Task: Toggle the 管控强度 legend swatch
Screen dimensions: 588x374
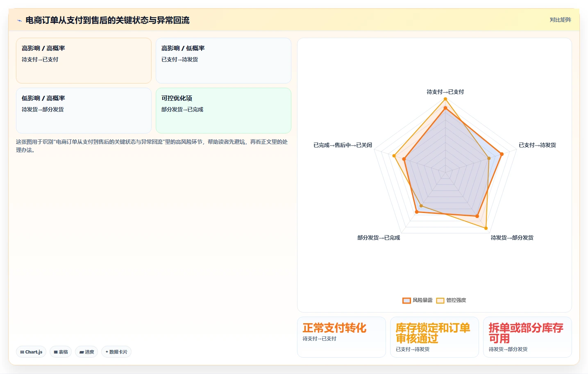Action: click(x=440, y=300)
